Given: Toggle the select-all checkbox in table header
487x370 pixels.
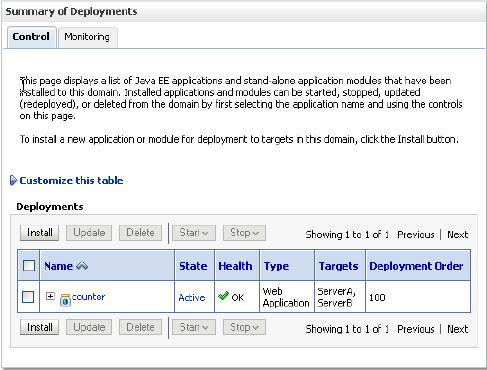Looking at the screenshot, I should point(29,266).
